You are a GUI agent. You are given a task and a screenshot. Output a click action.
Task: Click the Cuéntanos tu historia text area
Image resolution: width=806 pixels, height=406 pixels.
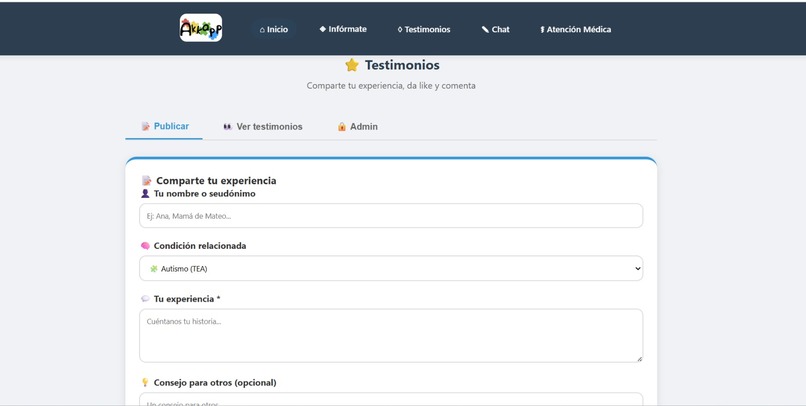click(x=391, y=336)
